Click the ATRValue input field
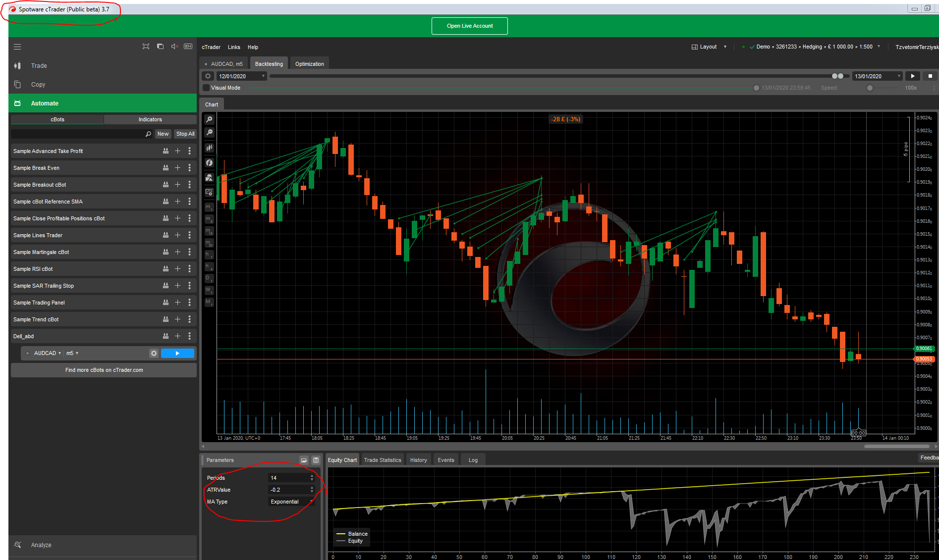 pyautogui.click(x=289, y=490)
